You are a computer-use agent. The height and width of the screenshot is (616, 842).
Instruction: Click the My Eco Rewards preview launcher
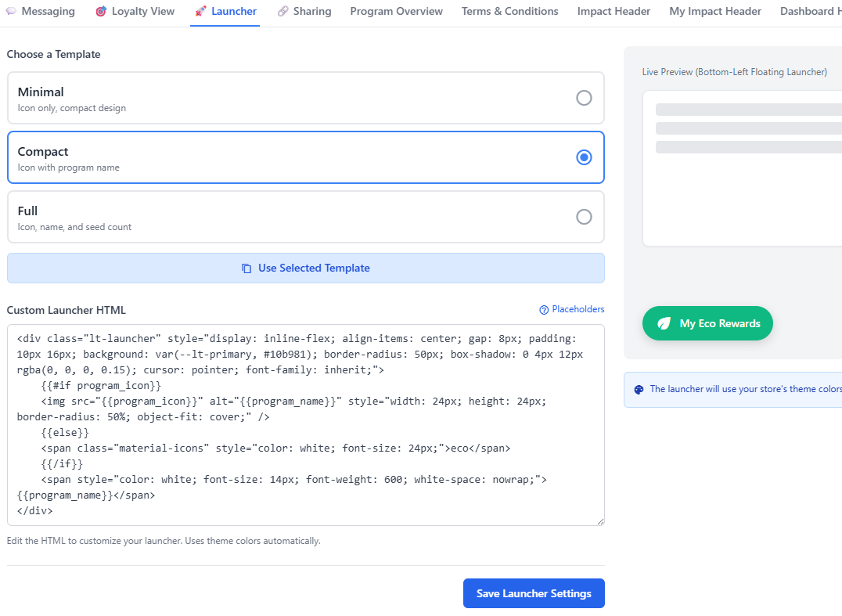click(x=707, y=323)
